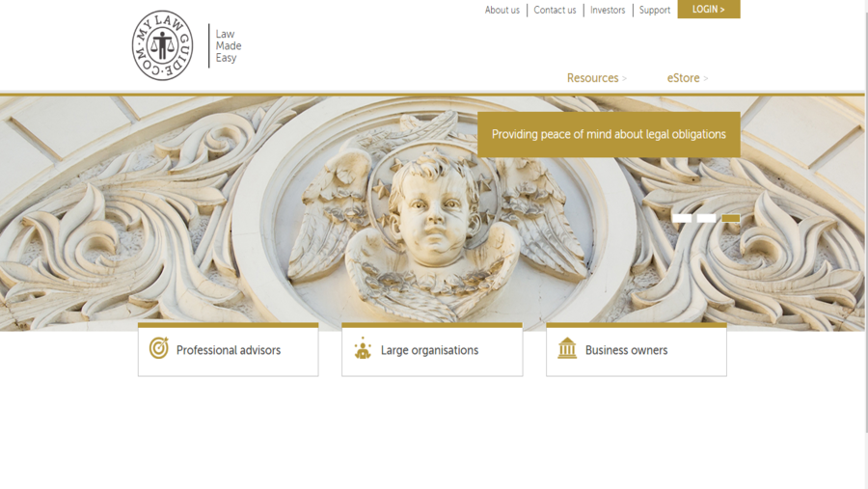Click the Law Made Easy tagline
The width and height of the screenshot is (868, 489).
(x=228, y=46)
